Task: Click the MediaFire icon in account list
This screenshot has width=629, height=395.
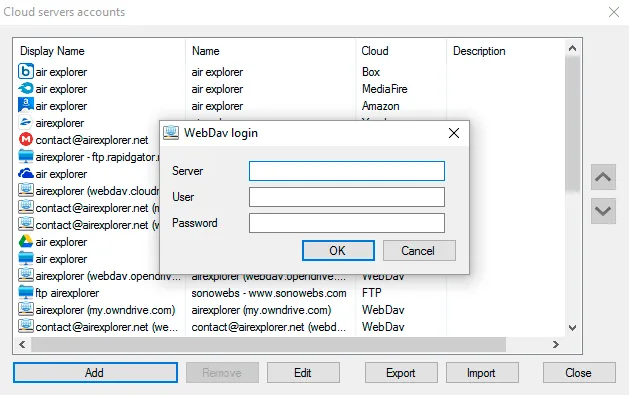Action: [x=26, y=88]
